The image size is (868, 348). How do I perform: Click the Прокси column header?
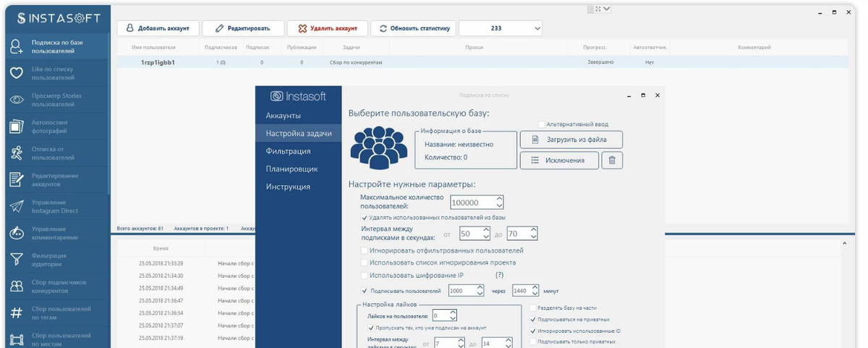(475, 47)
